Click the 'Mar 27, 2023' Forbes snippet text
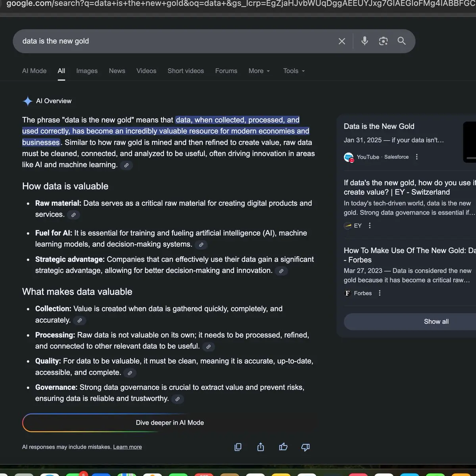Viewport: 476px width, 476px height. (407, 275)
